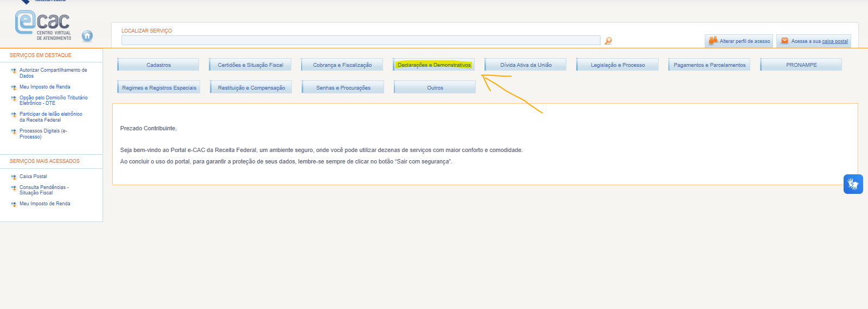Click the home icon beside e-CAC logo

click(87, 36)
